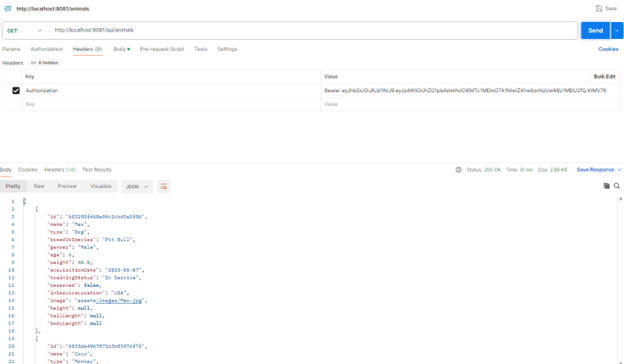Click the Time: 31 ms indicator
Viewport: 624px width, 364px height.
(x=519, y=170)
